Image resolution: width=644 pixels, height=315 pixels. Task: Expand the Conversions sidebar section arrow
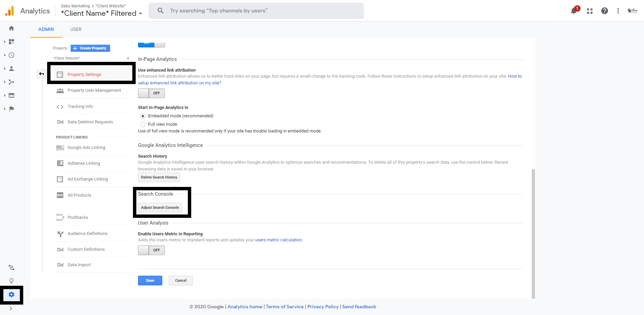pos(5,109)
